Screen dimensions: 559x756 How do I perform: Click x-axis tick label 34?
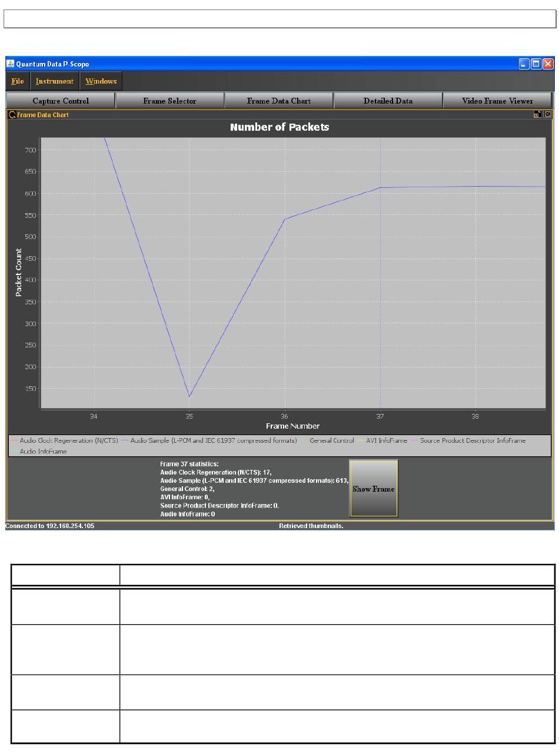point(94,416)
